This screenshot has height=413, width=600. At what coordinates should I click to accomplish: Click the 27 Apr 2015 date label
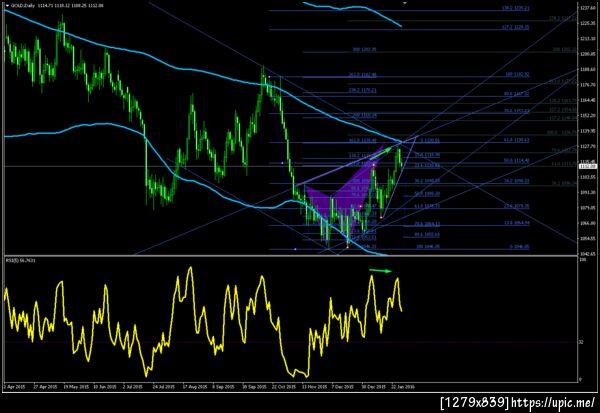coord(45,387)
